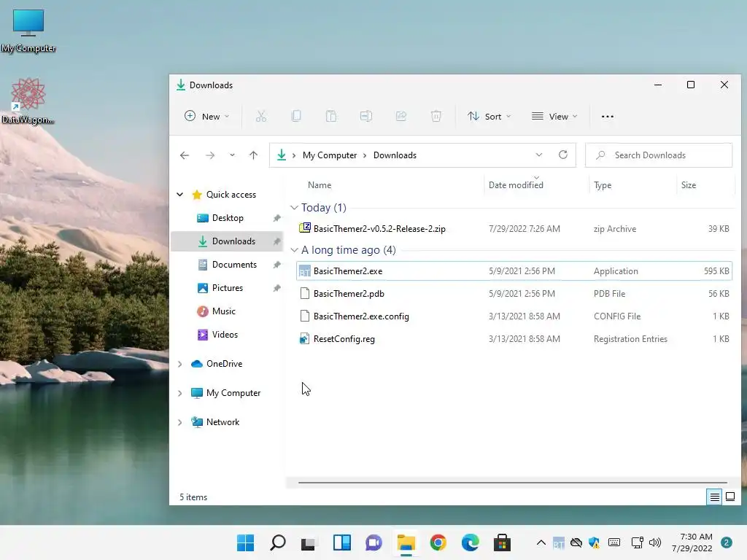The image size is (747, 560).
Task: Open Videos in Quick access
Action: pos(225,335)
